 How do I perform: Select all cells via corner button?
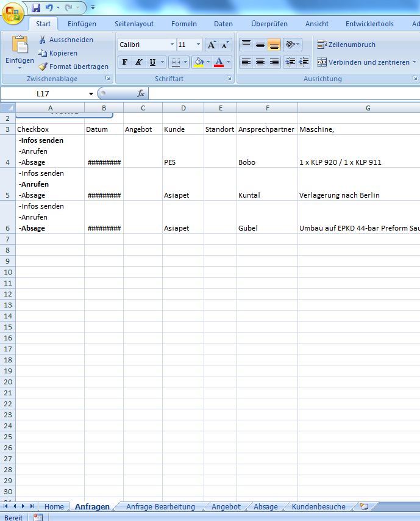(x=8, y=107)
